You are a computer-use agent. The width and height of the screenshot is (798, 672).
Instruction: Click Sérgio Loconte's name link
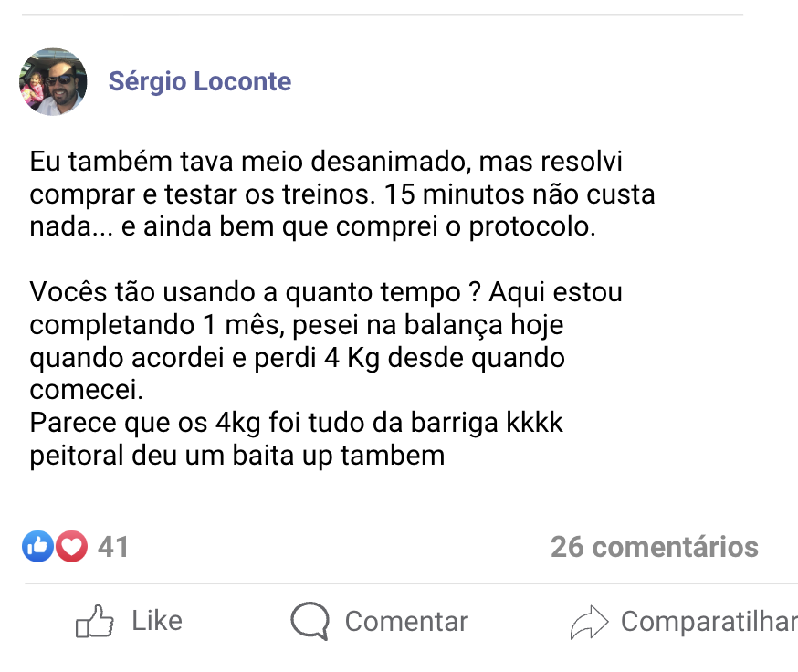[x=199, y=81]
